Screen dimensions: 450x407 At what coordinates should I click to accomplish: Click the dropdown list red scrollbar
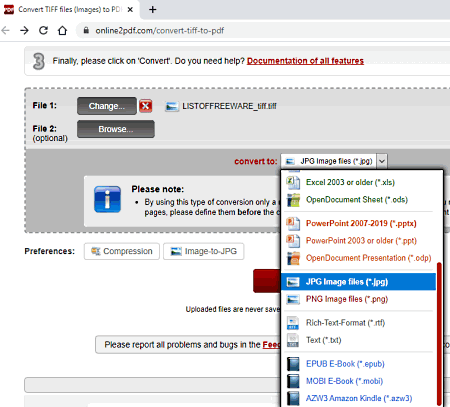tap(439, 333)
